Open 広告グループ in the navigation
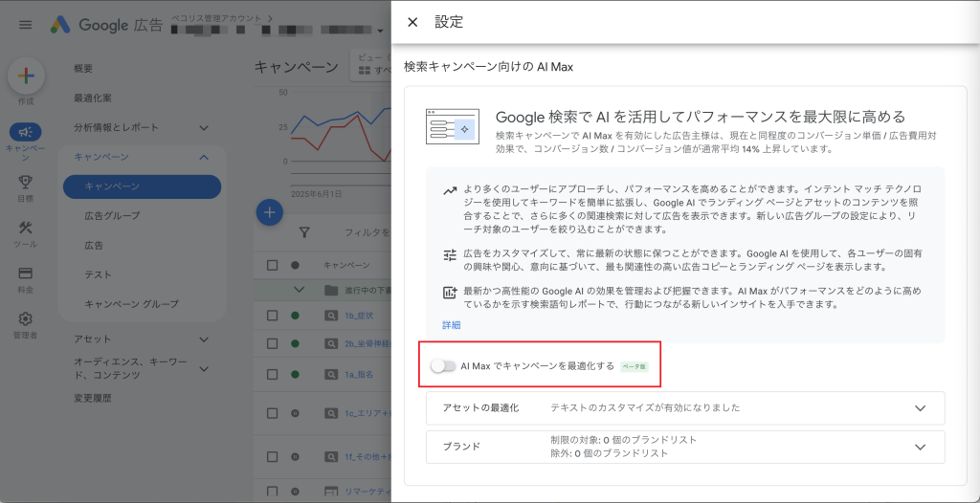Viewport: 980px width, 503px height. point(113,215)
